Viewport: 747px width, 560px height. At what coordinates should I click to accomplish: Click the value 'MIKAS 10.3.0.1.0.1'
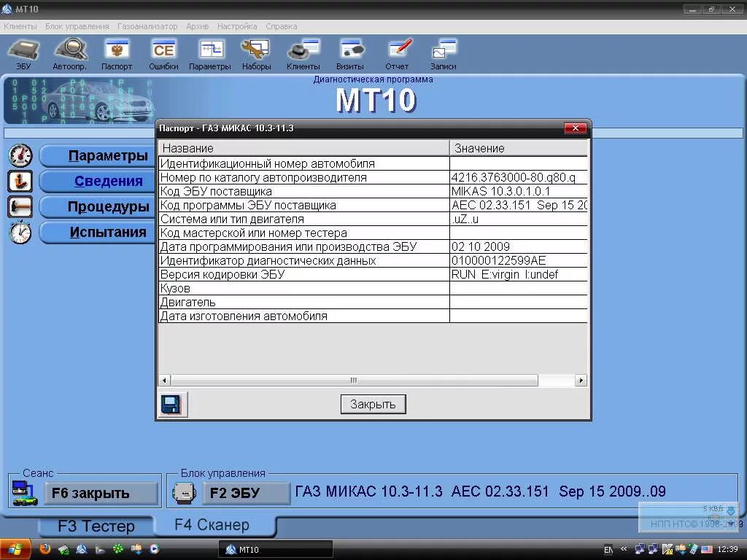point(500,192)
